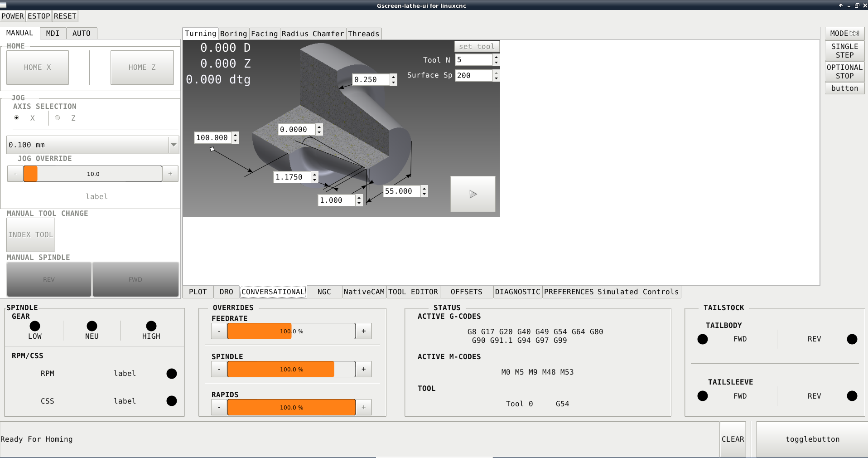The width and height of the screenshot is (868, 458).
Task: Select the Z axis radio button
Action: [x=58, y=118]
